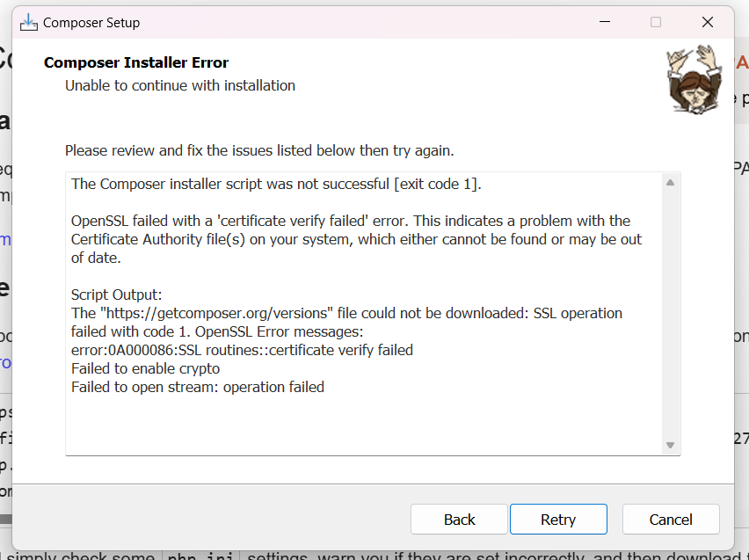This screenshot has height=560, width=749.
Task: Click inside the error message text box
Action: coord(352,422)
